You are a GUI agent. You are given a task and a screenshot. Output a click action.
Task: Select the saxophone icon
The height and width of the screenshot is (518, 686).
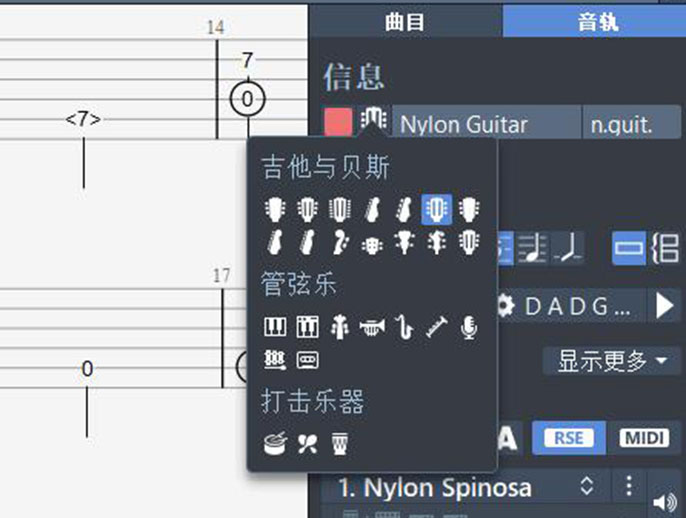[404, 327]
